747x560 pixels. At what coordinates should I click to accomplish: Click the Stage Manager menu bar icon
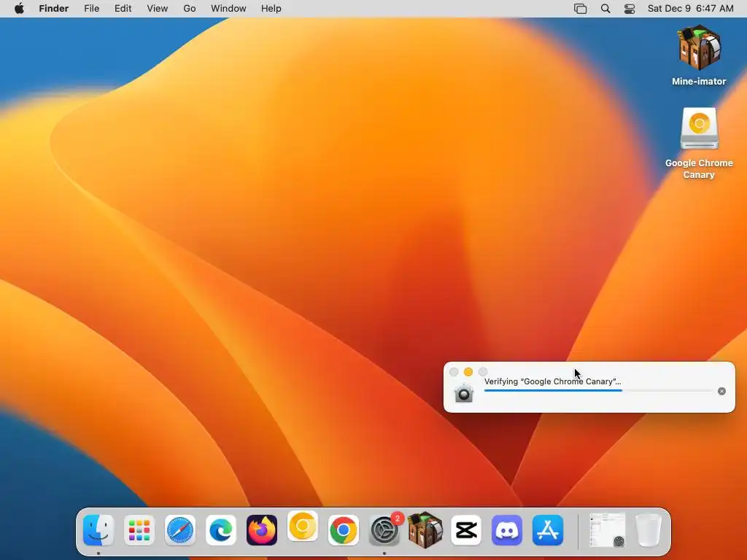(x=580, y=9)
